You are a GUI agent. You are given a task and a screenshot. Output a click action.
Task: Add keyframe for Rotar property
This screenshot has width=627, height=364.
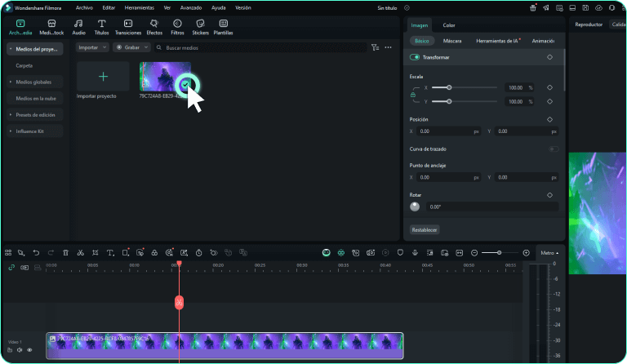pos(549,195)
